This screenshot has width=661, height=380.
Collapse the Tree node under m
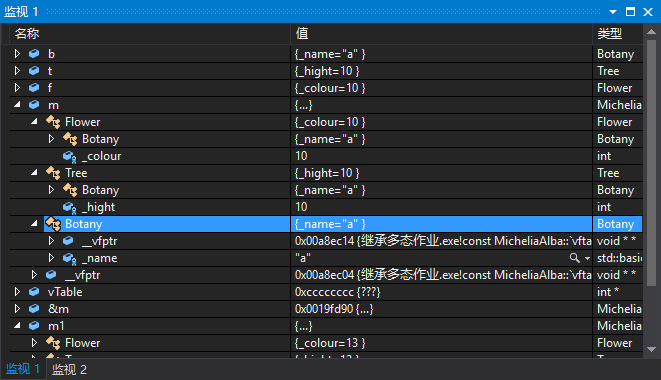pyautogui.click(x=34, y=172)
